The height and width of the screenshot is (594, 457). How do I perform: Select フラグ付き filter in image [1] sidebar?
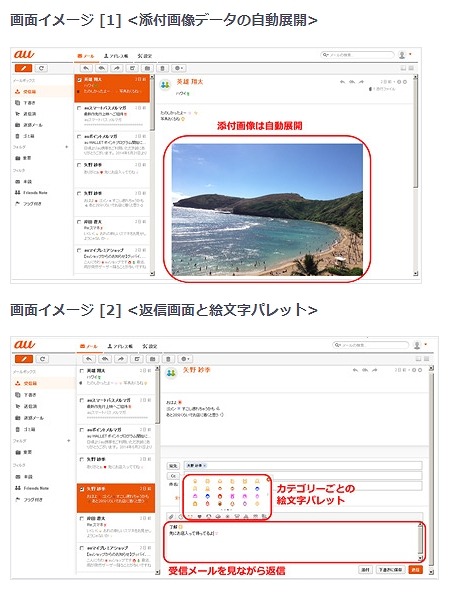(28, 203)
